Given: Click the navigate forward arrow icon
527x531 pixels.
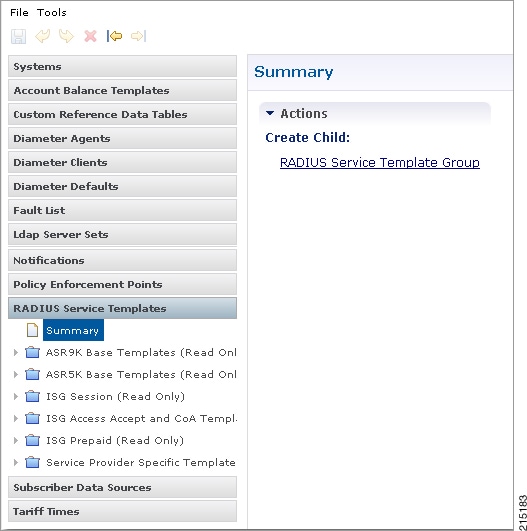Looking at the screenshot, I should tap(139, 36).
